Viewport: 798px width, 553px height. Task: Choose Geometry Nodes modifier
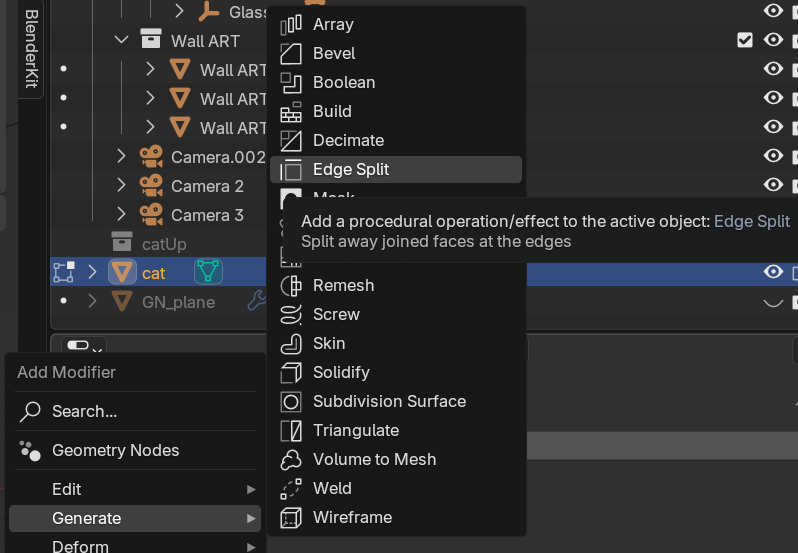point(115,451)
